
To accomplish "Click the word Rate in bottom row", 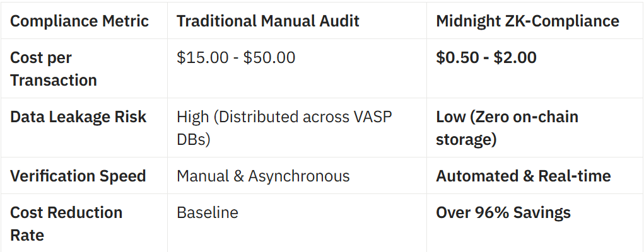I will point(27,235).
